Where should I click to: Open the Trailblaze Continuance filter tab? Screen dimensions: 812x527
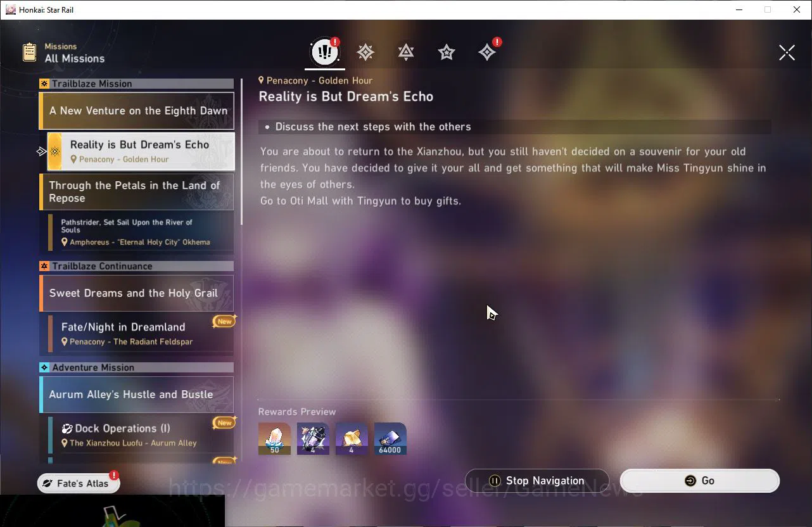pos(406,52)
